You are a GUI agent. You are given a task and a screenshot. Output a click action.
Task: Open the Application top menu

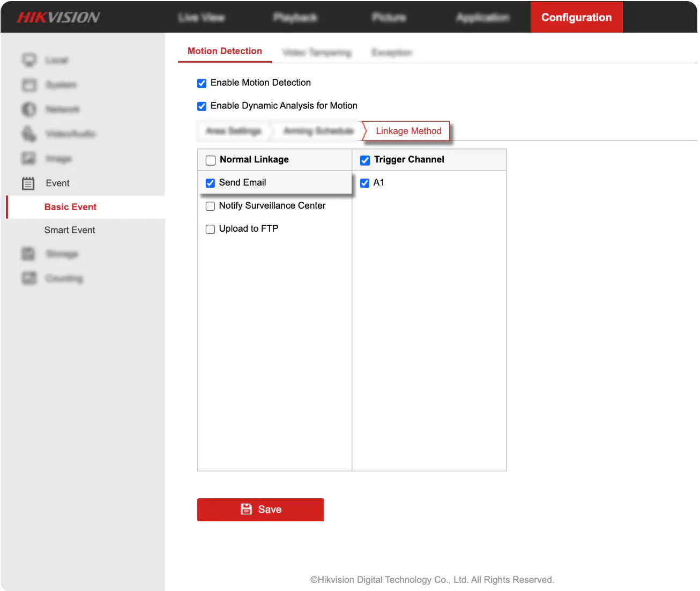483,17
